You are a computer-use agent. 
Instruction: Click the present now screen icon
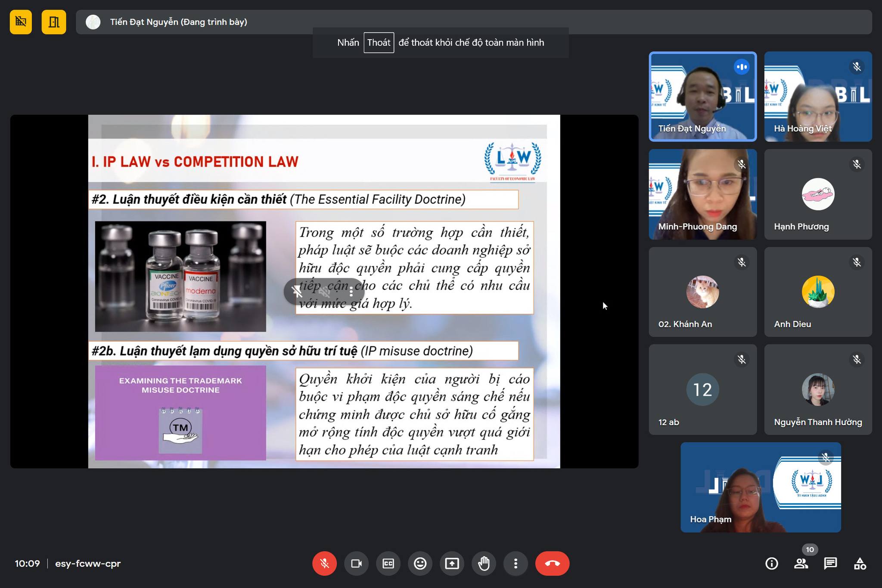(x=452, y=563)
